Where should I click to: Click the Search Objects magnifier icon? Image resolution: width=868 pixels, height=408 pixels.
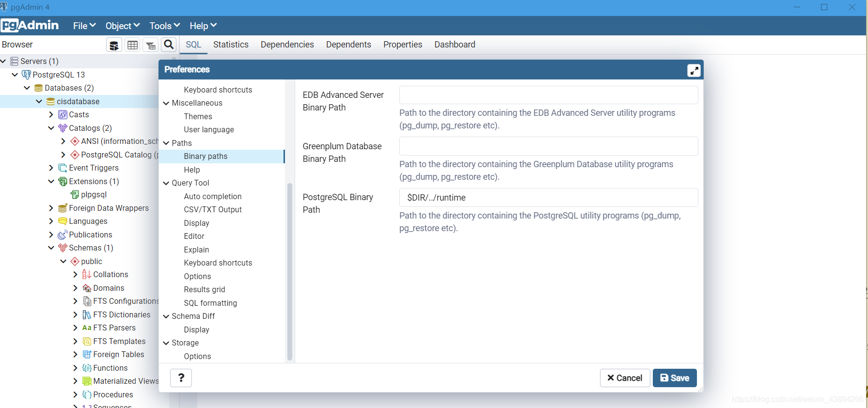click(169, 45)
